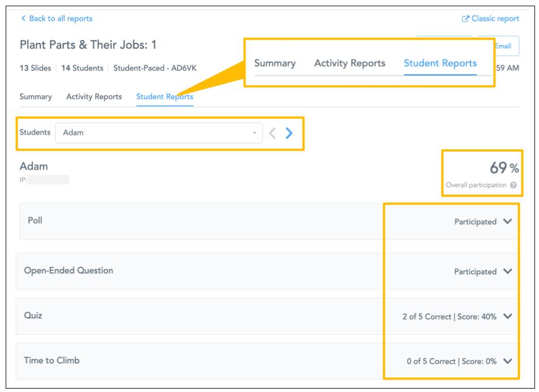The height and width of the screenshot is (392, 539).
Task: Select the small underlined Student Reports tab
Action: pos(164,97)
